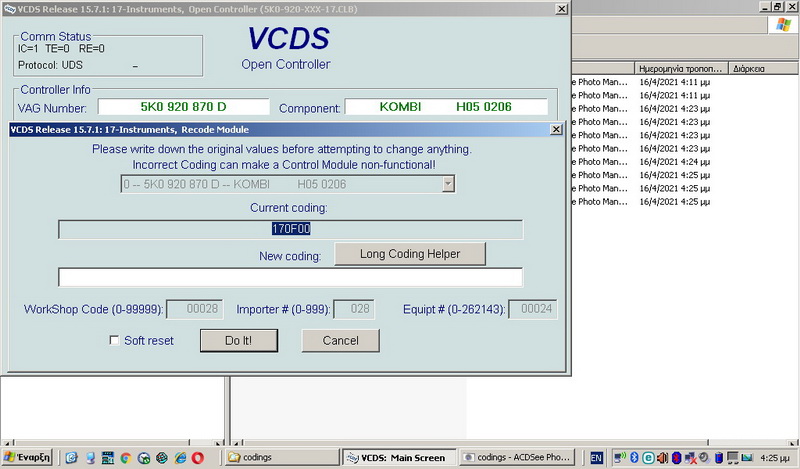Screen dimensions: 800x469
Task: Click the gray disc tray icon
Action: 704,457
